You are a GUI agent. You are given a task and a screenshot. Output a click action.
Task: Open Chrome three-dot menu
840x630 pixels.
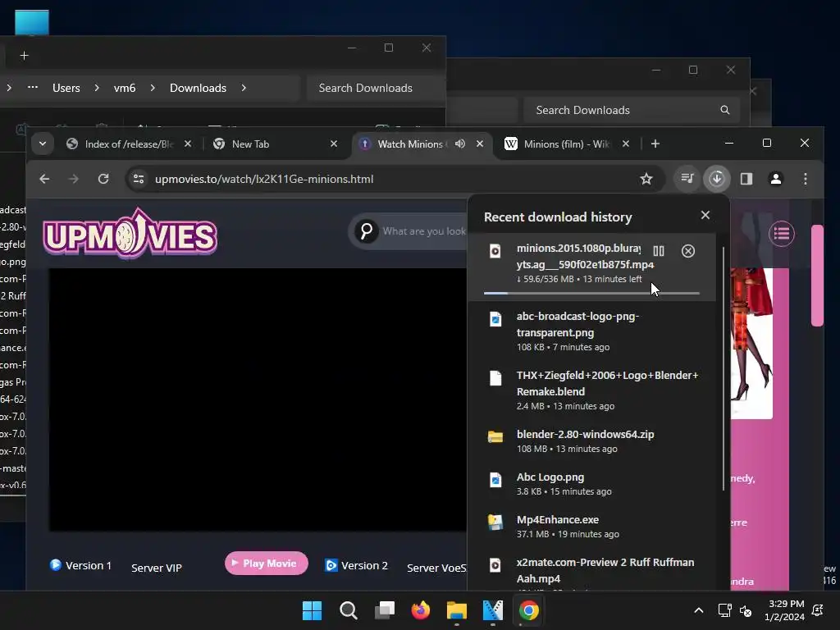coord(806,179)
